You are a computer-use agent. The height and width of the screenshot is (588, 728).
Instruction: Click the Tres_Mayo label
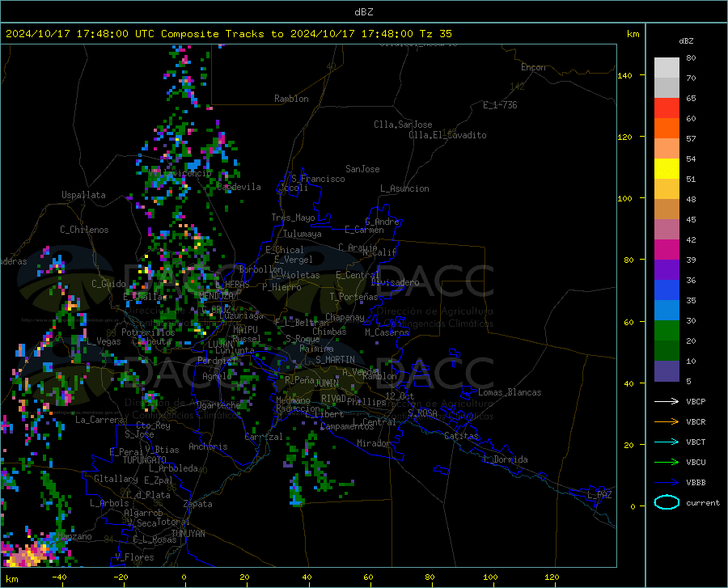pos(293,218)
